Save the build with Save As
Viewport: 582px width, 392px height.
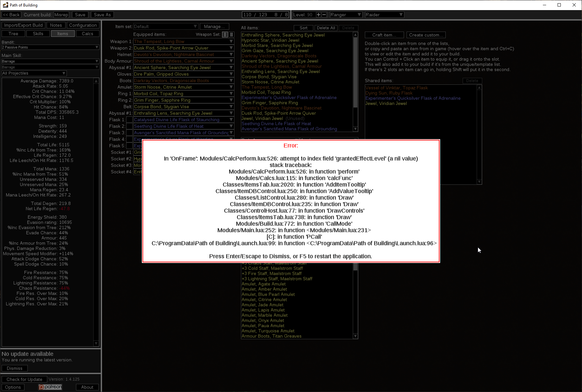102,14
